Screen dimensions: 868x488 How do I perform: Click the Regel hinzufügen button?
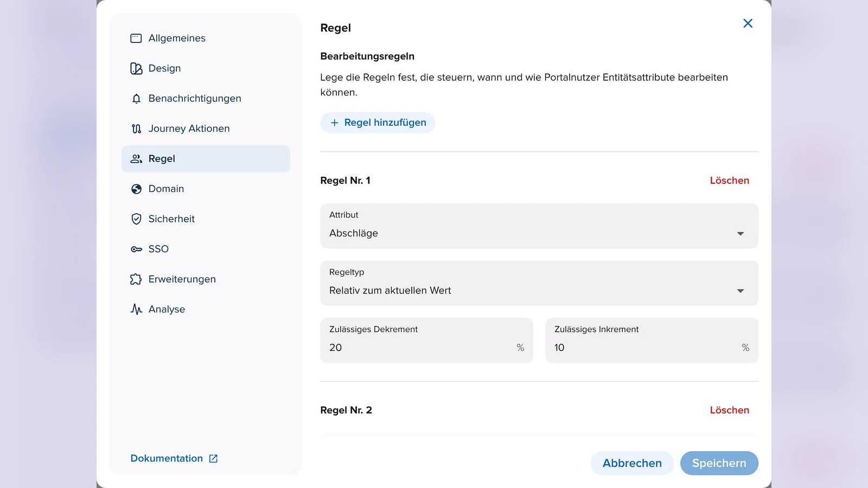[x=378, y=123]
